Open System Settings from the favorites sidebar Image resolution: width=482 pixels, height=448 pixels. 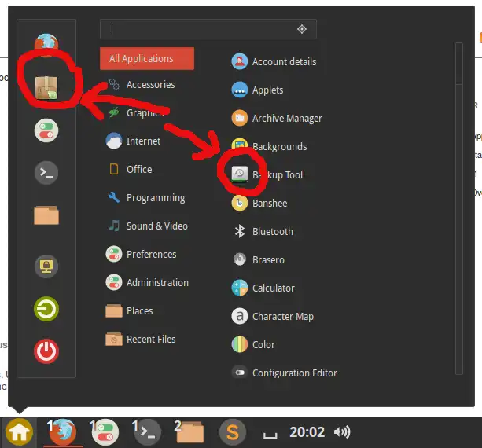coord(46,130)
